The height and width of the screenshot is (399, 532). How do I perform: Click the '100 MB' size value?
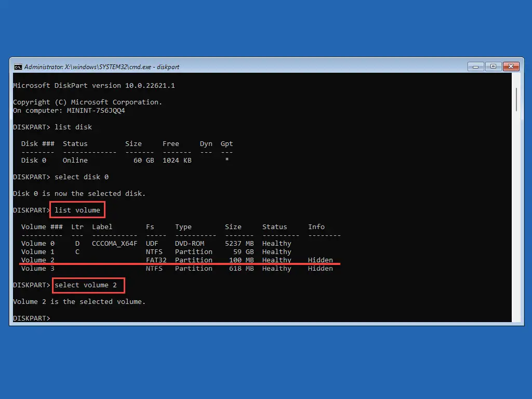coord(241,260)
